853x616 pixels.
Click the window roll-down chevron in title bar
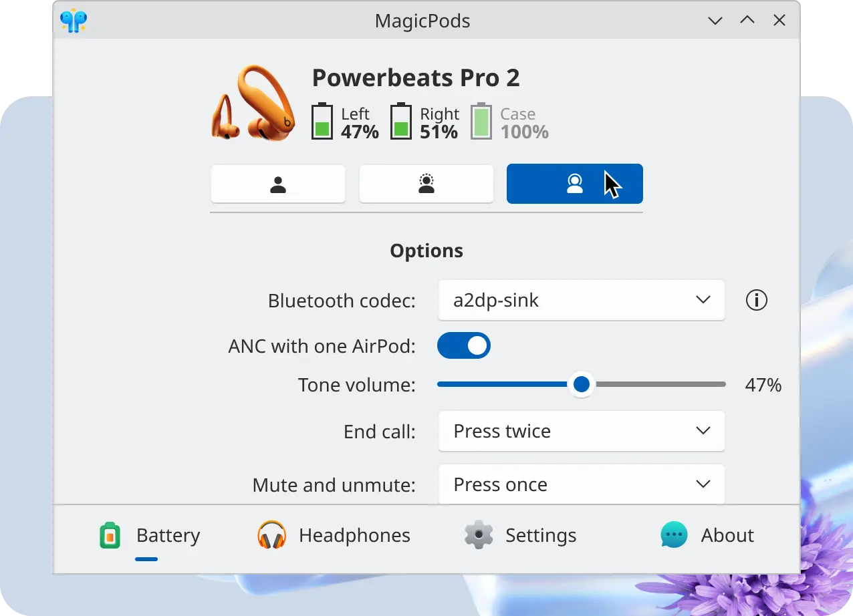point(715,21)
